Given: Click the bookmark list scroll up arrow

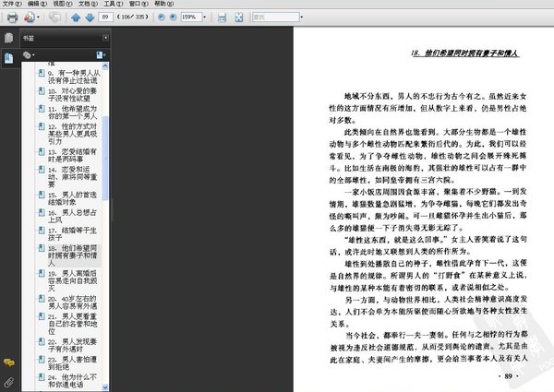Looking at the screenshot, I should pyautogui.click(x=105, y=66).
